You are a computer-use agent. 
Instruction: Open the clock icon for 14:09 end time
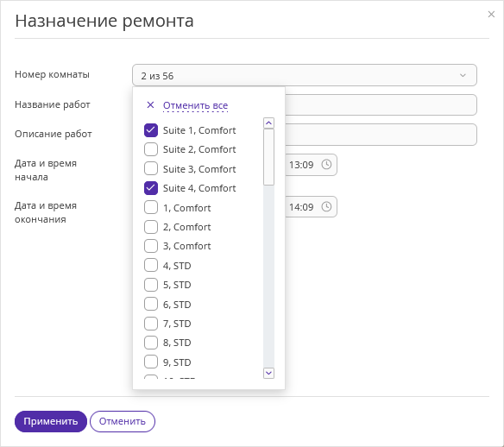point(326,206)
